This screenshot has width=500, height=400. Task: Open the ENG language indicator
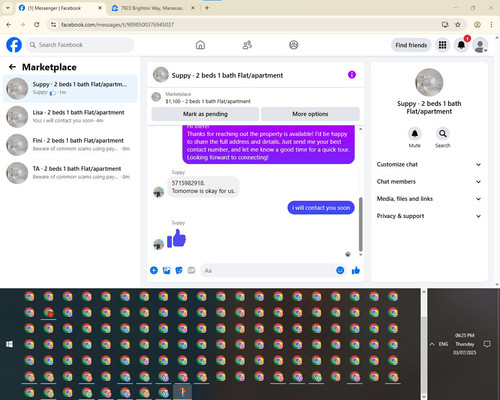(443, 344)
